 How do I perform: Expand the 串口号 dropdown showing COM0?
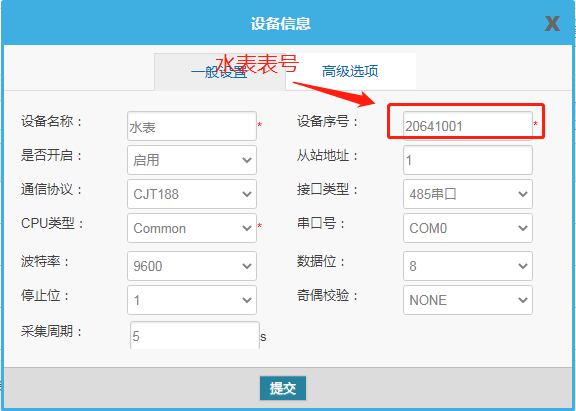[468, 228]
